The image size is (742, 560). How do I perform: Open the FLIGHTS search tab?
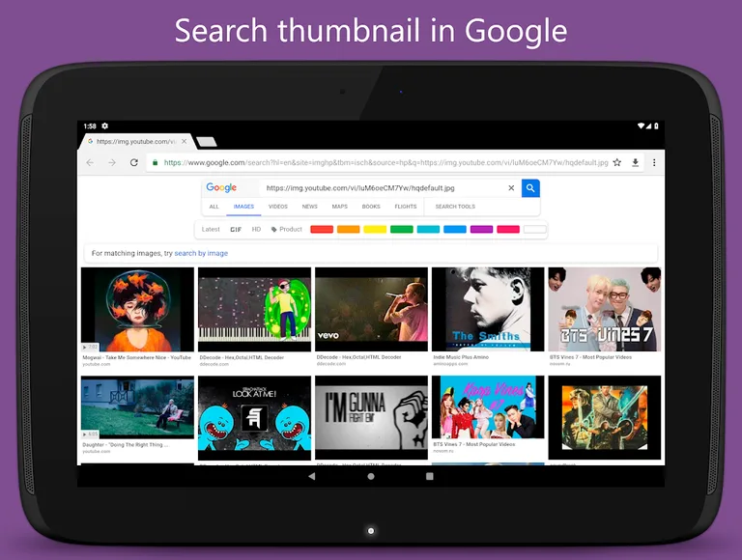click(x=406, y=207)
